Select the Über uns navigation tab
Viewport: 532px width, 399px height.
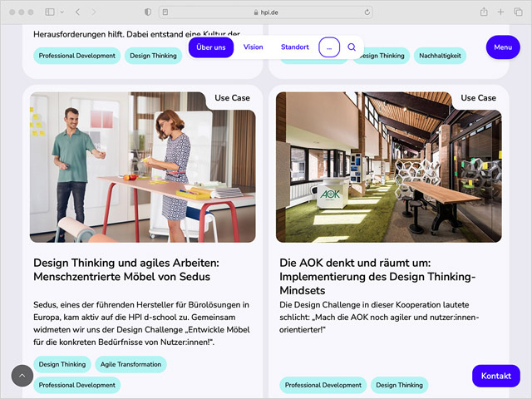click(211, 47)
